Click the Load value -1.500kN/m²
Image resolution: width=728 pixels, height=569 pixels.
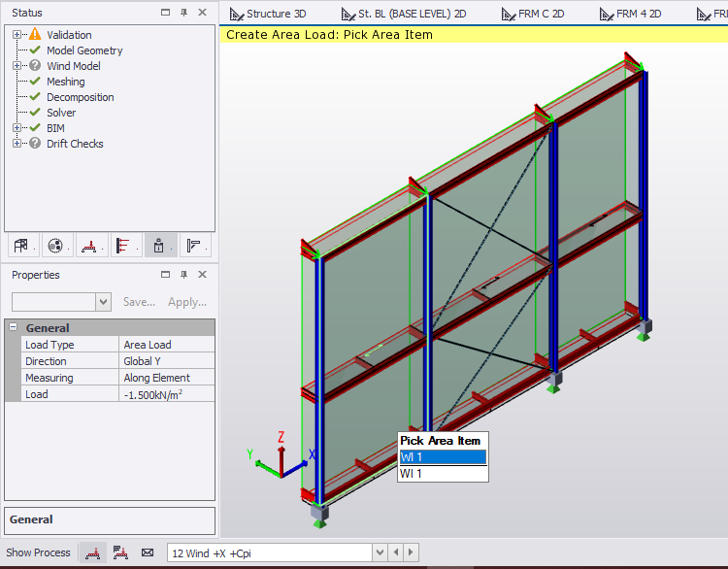tap(167, 394)
